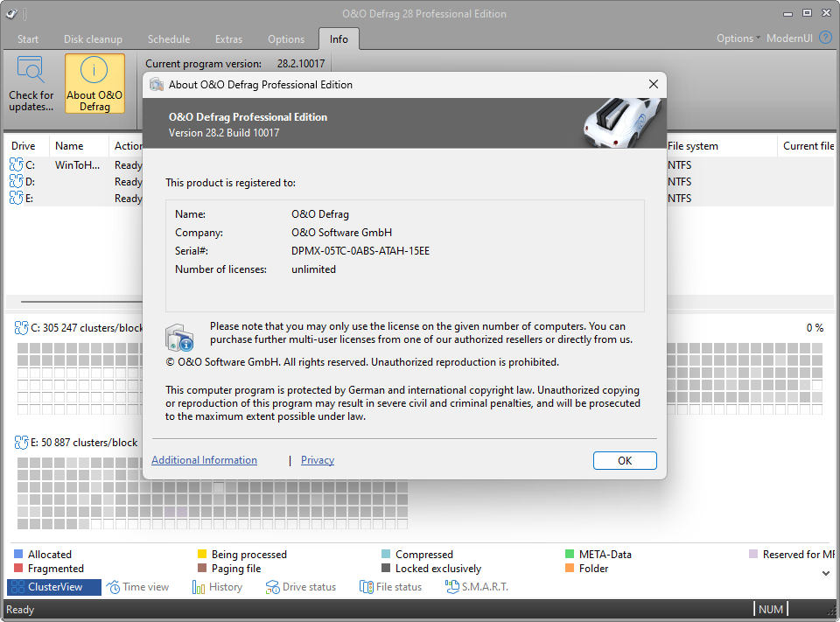Click the E: cluster block header icon
This screenshot has width=840, height=622.
tap(21, 442)
